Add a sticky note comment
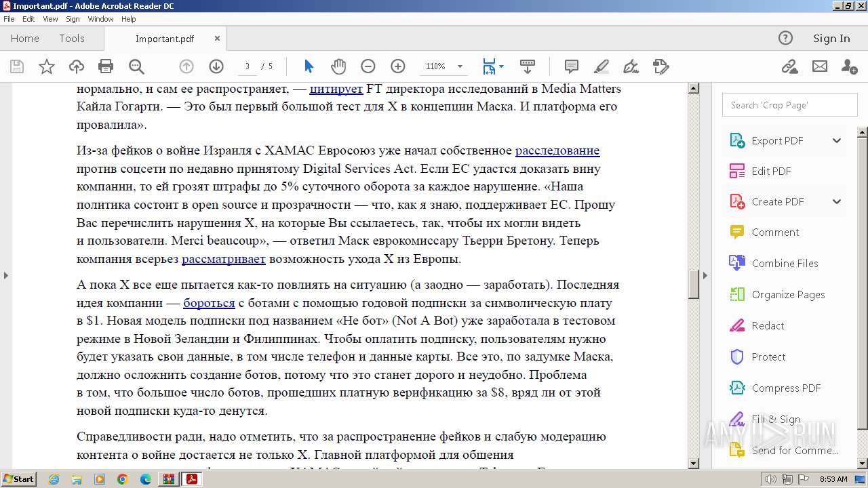The width and height of the screenshot is (868, 488). [572, 66]
